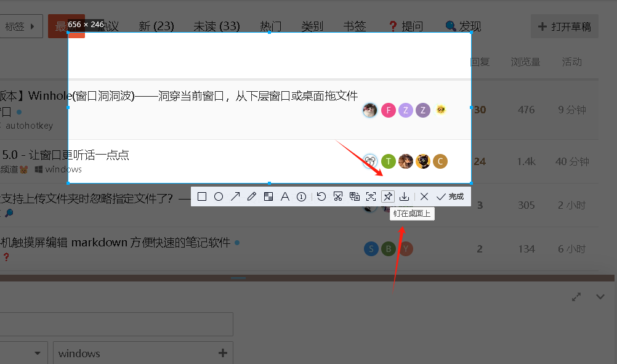Choose the arrow annotation tool

235,196
